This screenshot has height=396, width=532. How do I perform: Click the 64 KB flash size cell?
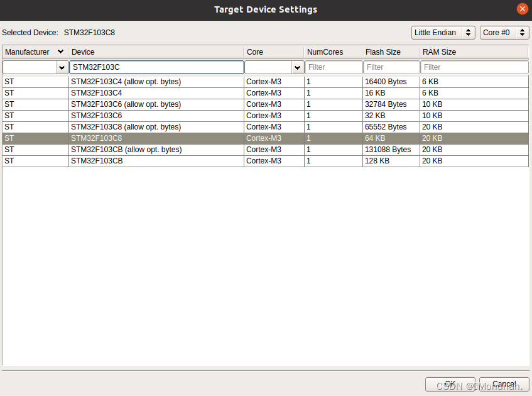[391, 138]
